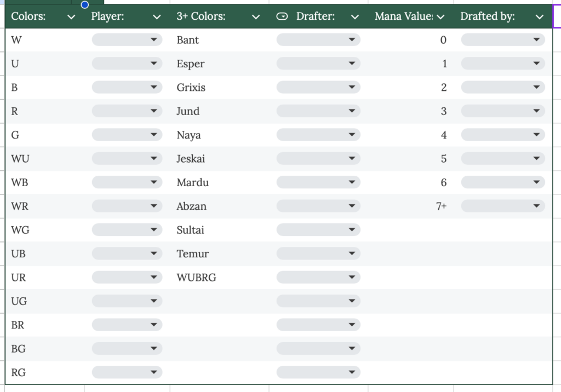Image resolution: width=561 pixels, height=392 pixels.
Task: Open Drafted by dropdown for mana value 7+
Action: (503, 206)
